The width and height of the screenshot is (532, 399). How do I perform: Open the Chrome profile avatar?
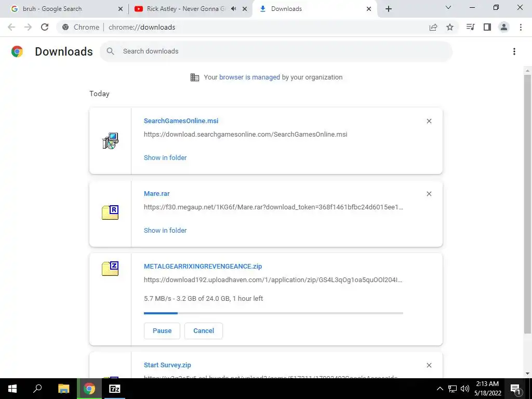pyautogui.click(x=504, y=27)
